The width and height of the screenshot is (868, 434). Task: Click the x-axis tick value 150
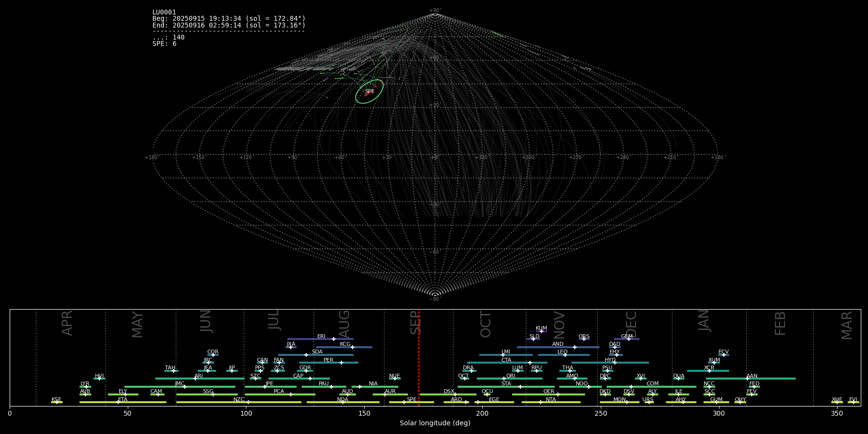pyautogui.click(x=364, y=413)
